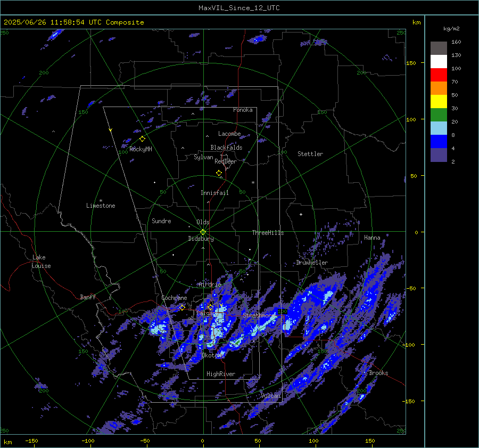
Task: Click the Lake Louise label
Action: 41,262
